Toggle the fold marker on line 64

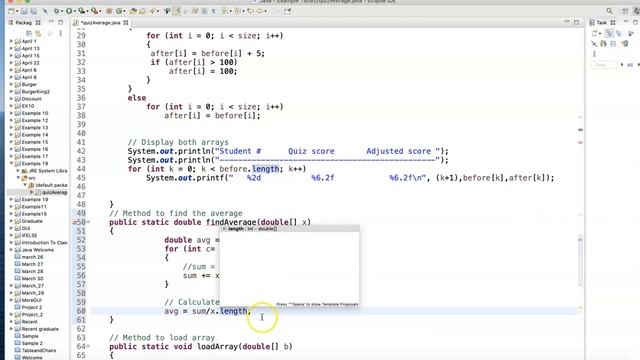88,347
